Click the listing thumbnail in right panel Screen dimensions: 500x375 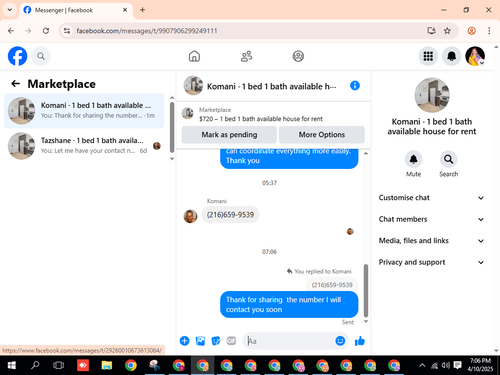pos(432,95)
